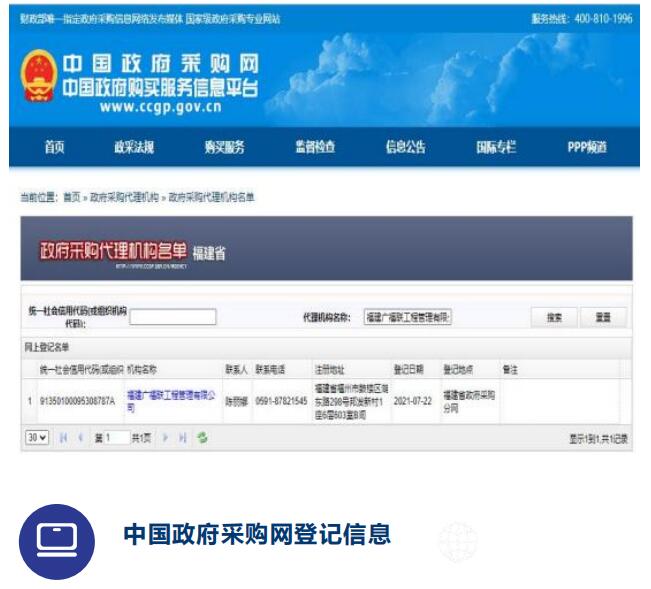Image resolution: width=651 pixels, height=589 pixels.
Task: Click column header 联系人
Action: [x=236, y=369]
